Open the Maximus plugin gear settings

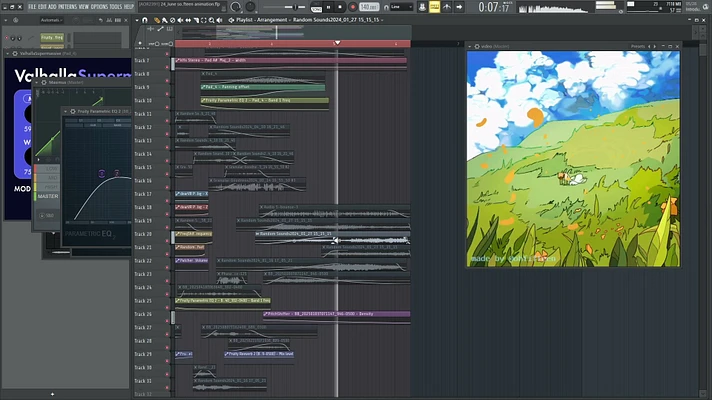tap(44, 83)
